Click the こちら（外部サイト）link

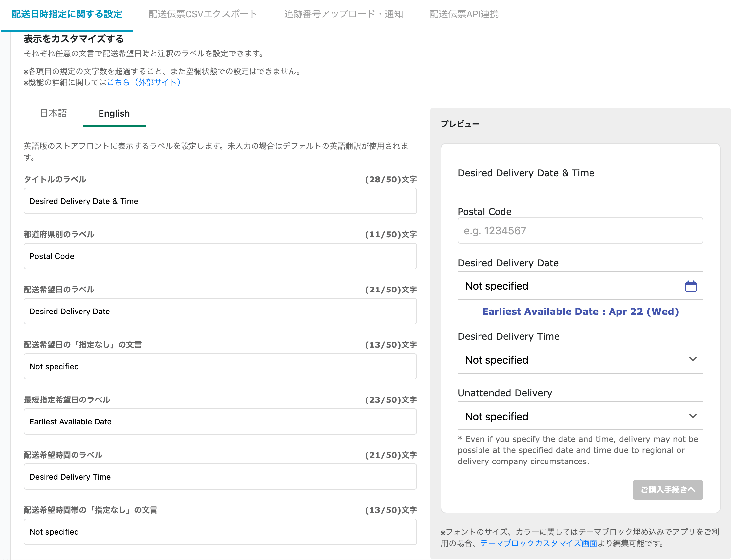[x=144, y=82]
